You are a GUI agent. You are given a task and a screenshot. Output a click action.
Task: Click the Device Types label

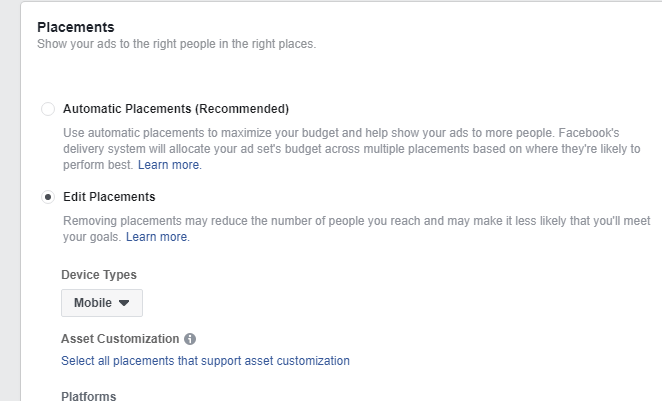99,275
